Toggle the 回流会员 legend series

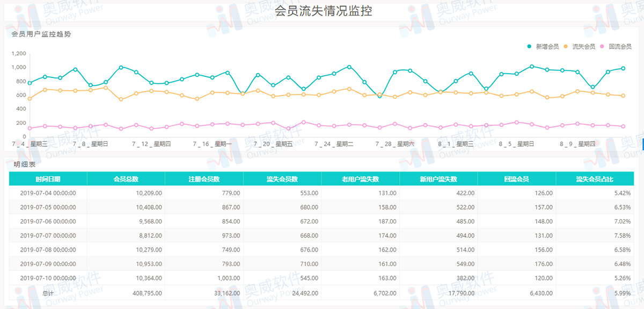click(616, 47)
